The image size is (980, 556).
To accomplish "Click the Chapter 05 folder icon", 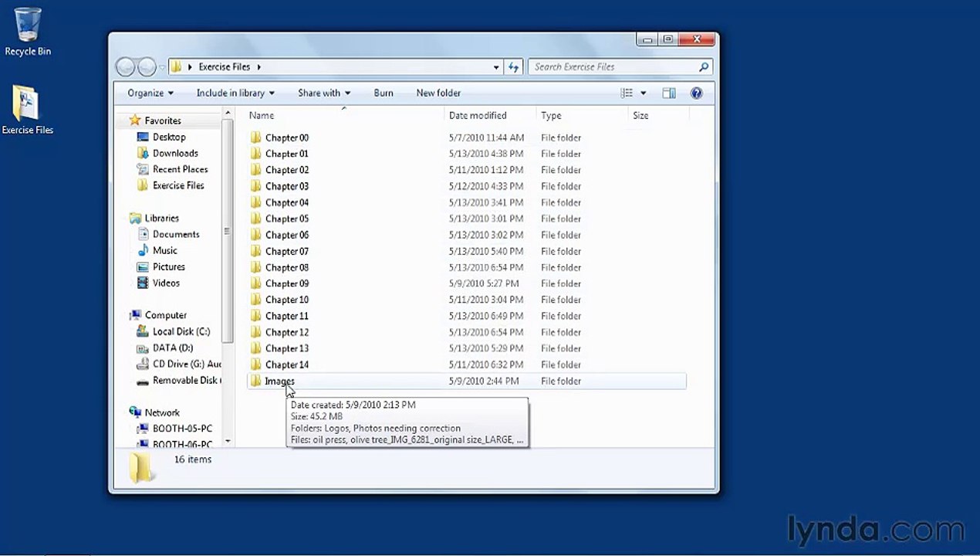I will click(x=256, y=219).
